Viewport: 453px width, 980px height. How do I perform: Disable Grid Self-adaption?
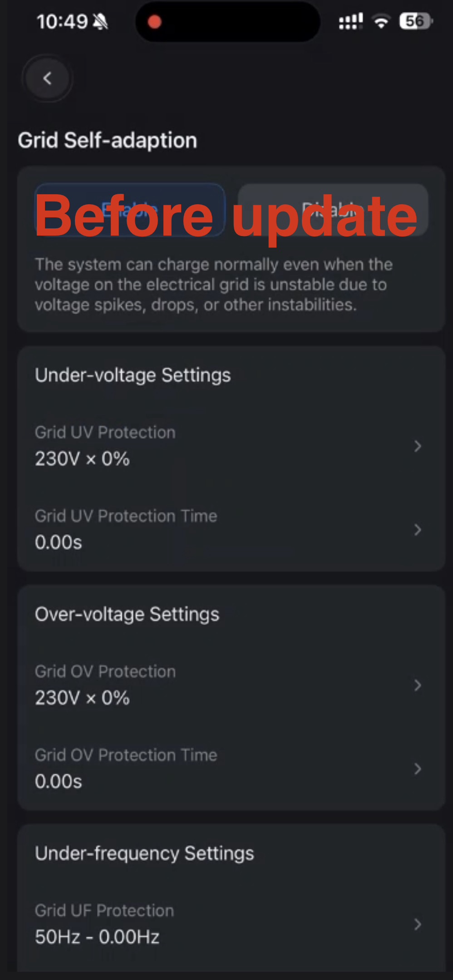pos(333,210)
